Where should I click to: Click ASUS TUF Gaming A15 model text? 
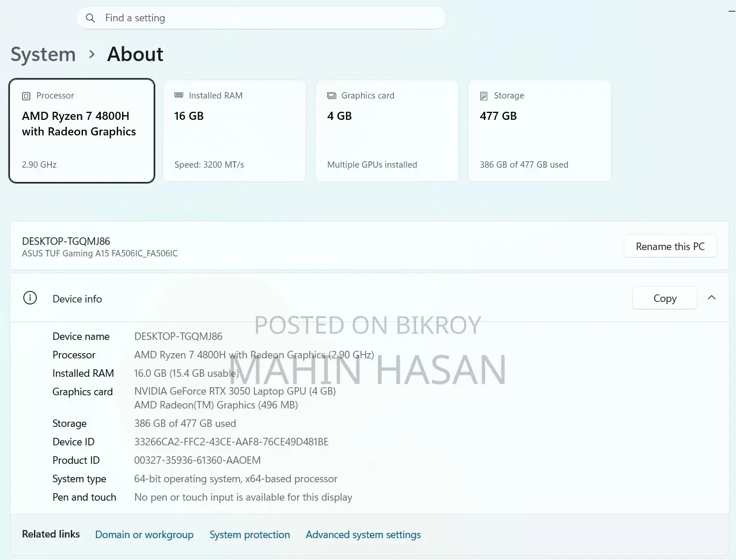[x=100, y=253]
